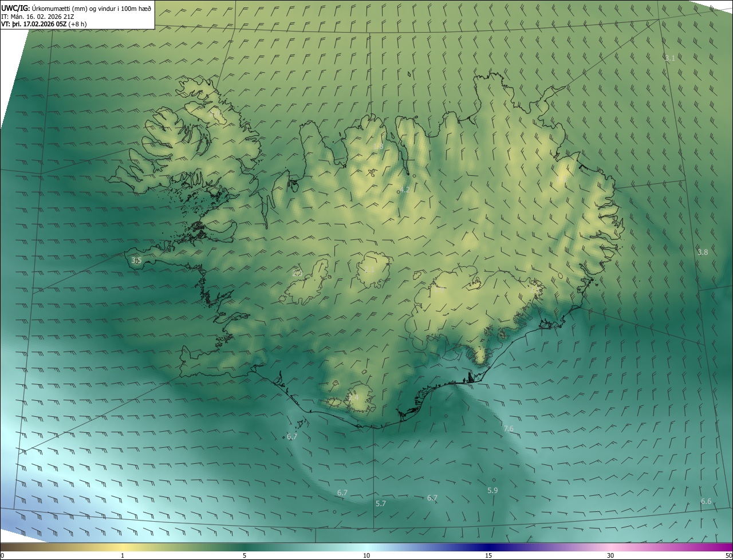Click the 50 tick label on the color scale

(728, 555)
